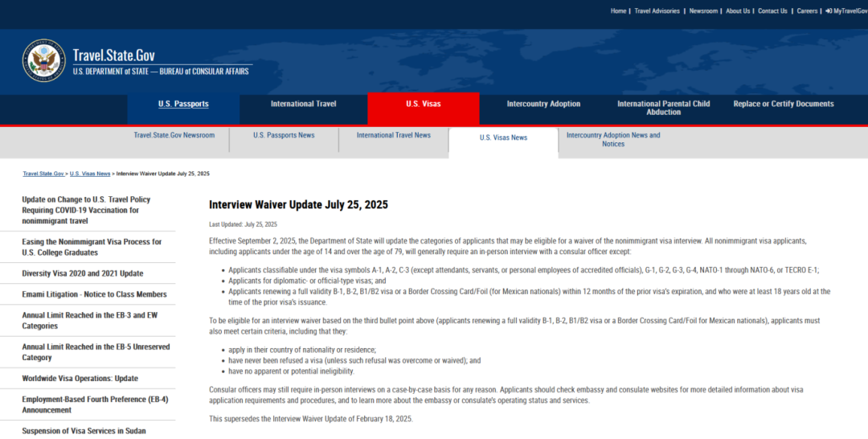This screenshot has width=868, height=439.
Task: Click U.S. Visas News breadcrumb link
Action: 90,174
